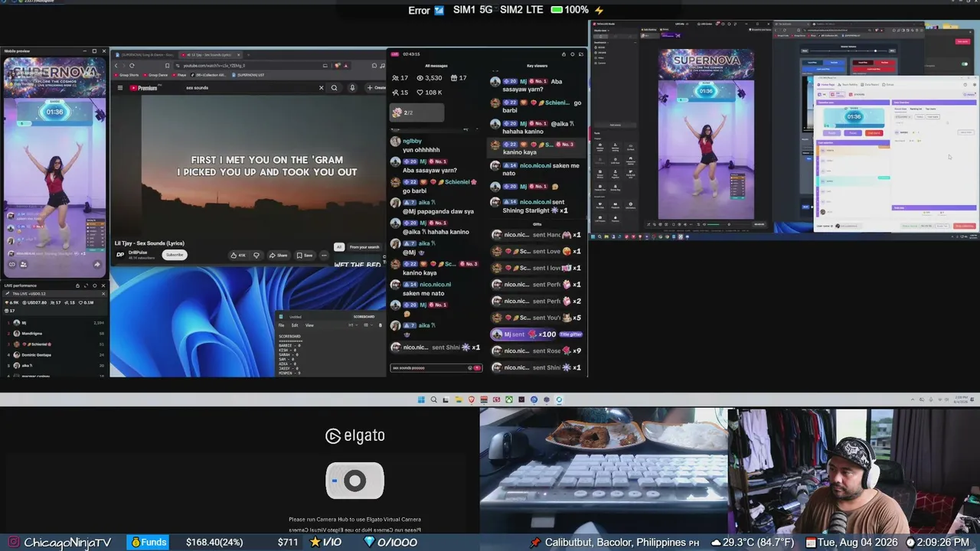Viewport: 980px width, 551px height.
Task: Open the video's more actions menu
Action: tap(324, 255)
